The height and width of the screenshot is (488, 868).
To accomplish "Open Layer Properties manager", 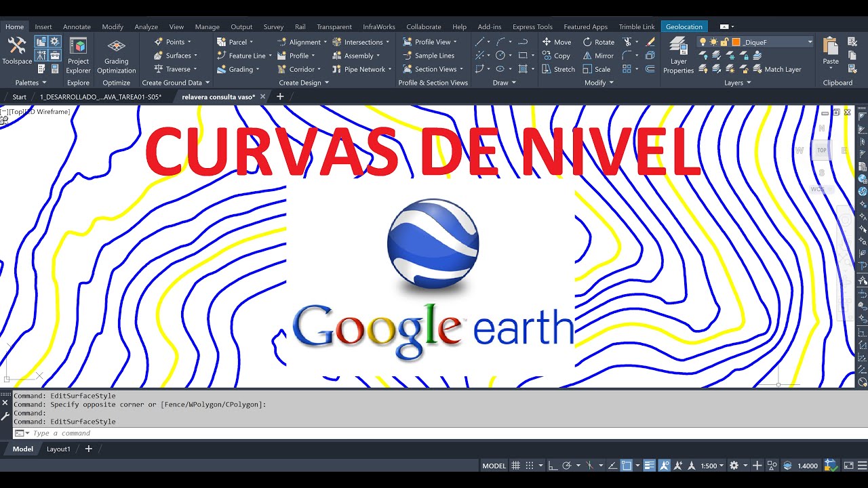I will click(678, 56).
